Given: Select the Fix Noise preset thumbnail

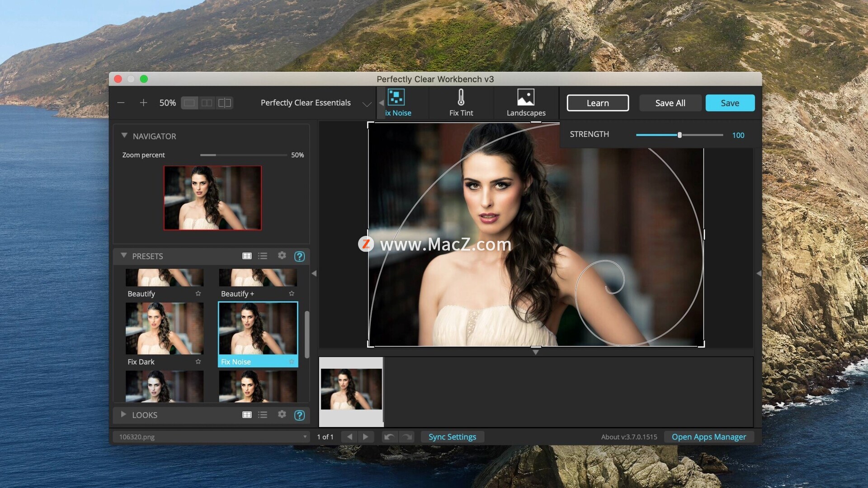Looking at the screenshot, I should point(258,328).
